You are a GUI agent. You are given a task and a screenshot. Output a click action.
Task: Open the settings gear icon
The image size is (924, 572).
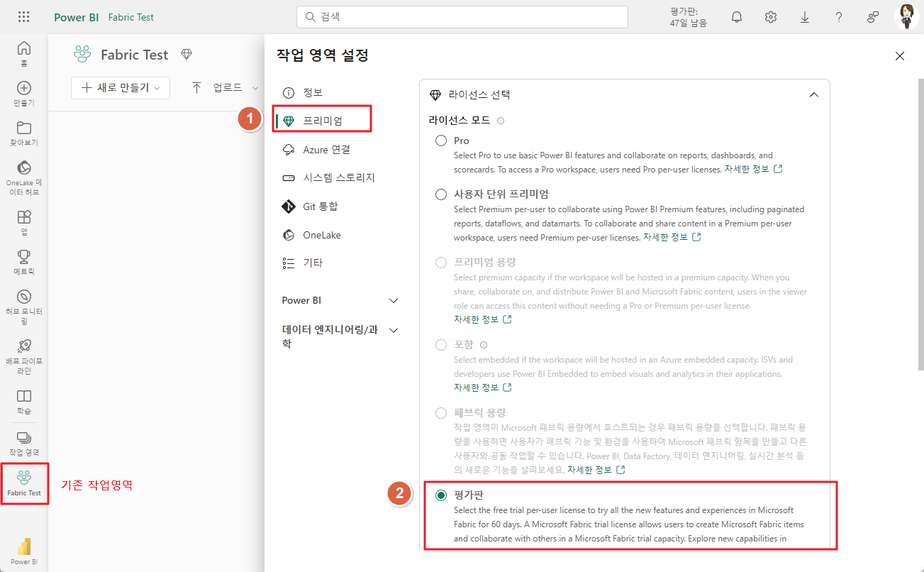(771, 17)
